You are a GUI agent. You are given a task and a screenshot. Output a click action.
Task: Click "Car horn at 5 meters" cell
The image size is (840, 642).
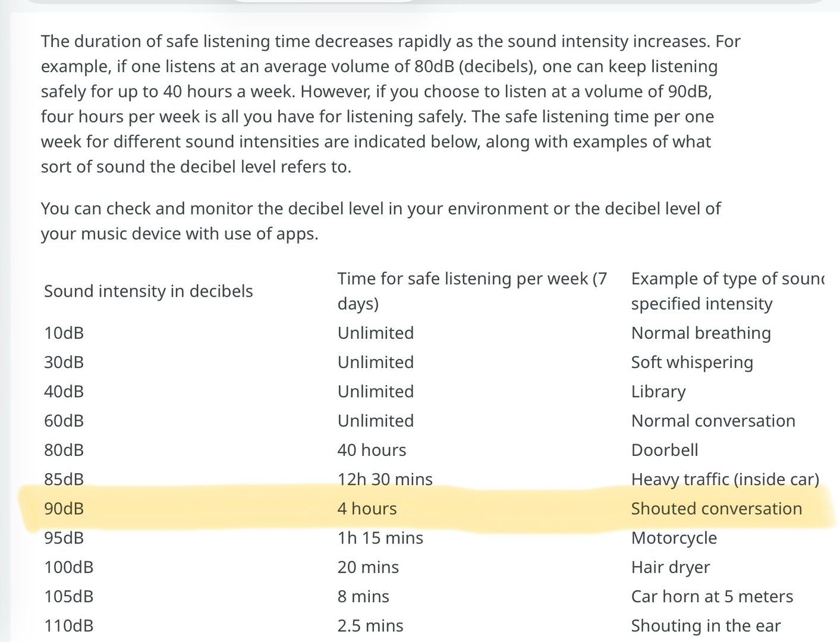tap(712, 596)
